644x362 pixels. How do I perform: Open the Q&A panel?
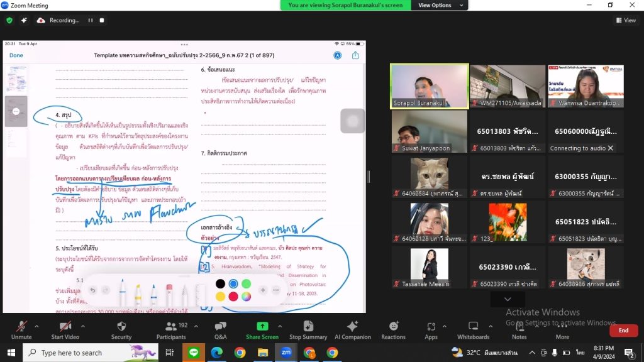221,330
